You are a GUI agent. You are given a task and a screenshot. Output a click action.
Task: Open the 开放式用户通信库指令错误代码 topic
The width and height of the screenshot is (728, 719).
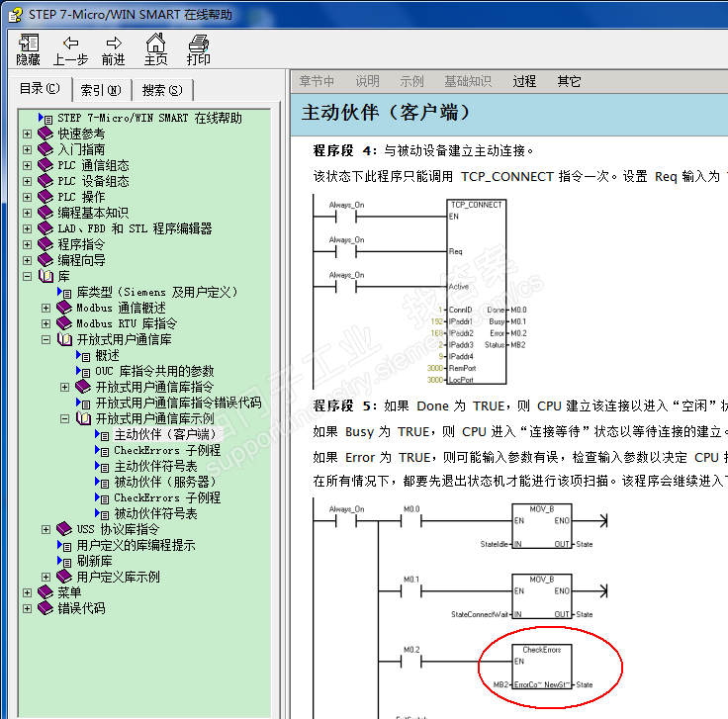(179, 403)
